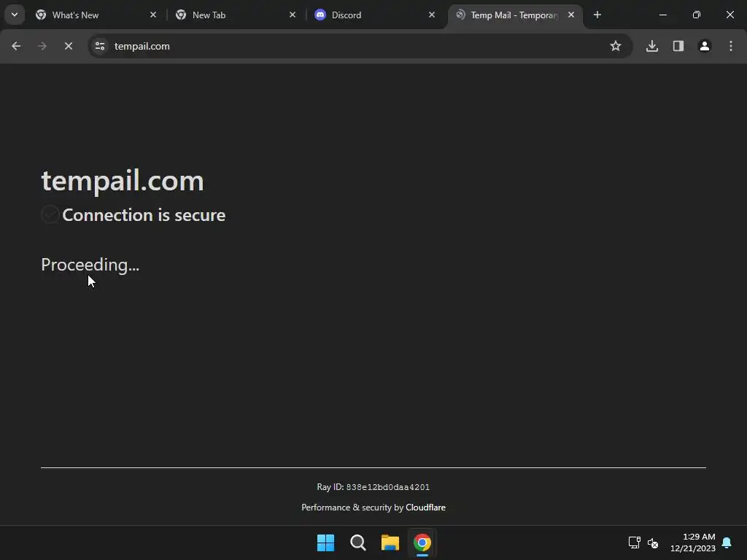
Task: Open Windows taskbar search
Action: click(357, 542)
